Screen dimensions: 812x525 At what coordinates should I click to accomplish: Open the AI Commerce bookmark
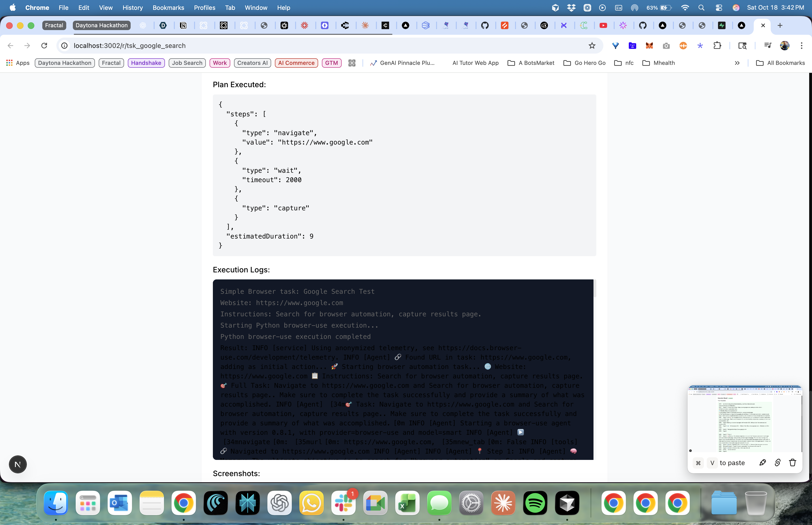(296, 63)
